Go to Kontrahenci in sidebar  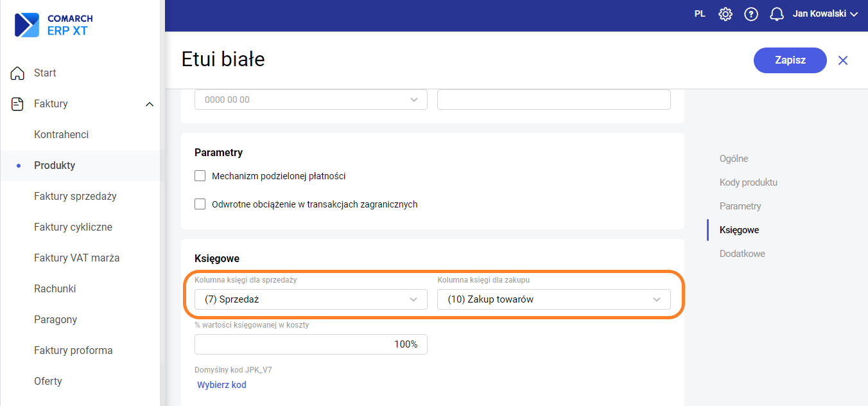click(x=62, y=135)
